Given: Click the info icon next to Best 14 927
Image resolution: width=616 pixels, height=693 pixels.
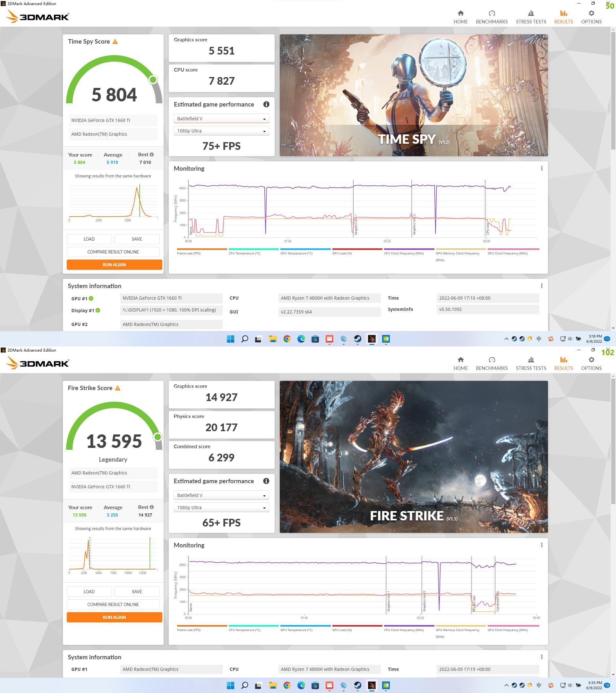Looking at the screenshot, I should [151, 507].
